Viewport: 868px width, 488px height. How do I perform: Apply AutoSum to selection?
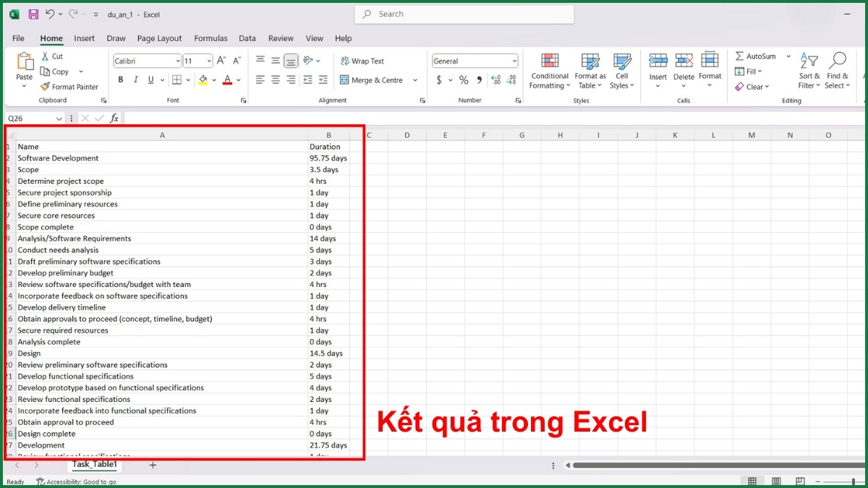[758, 56]
